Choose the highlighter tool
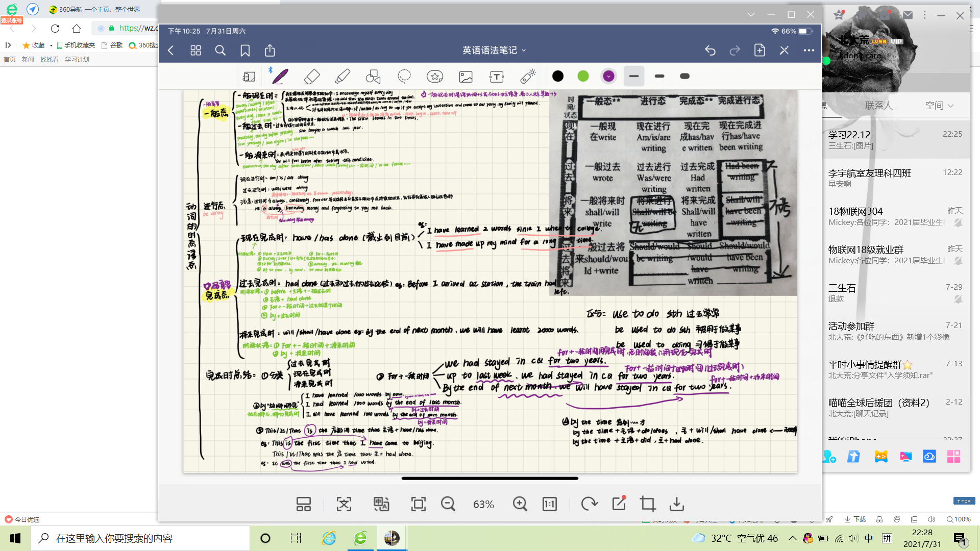 point(342,77)
